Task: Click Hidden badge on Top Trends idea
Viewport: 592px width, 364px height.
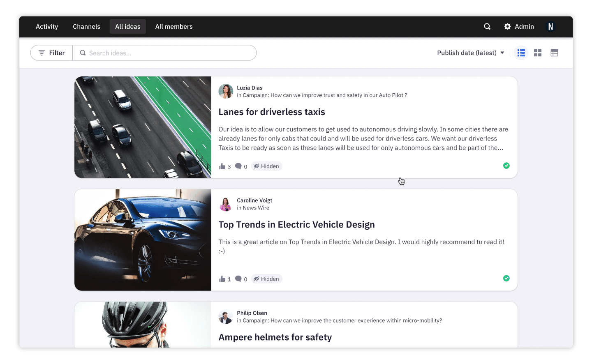Action: (266, 279)
